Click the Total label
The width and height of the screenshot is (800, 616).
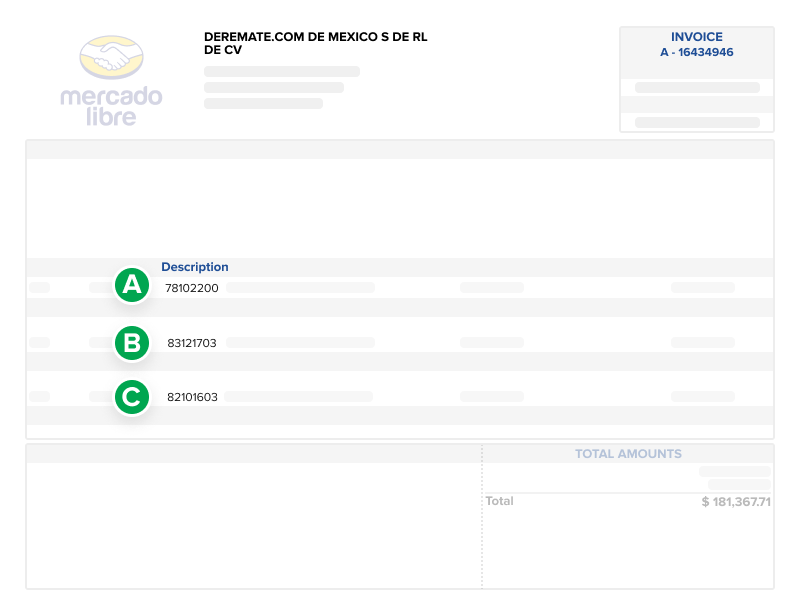point(499,501)
